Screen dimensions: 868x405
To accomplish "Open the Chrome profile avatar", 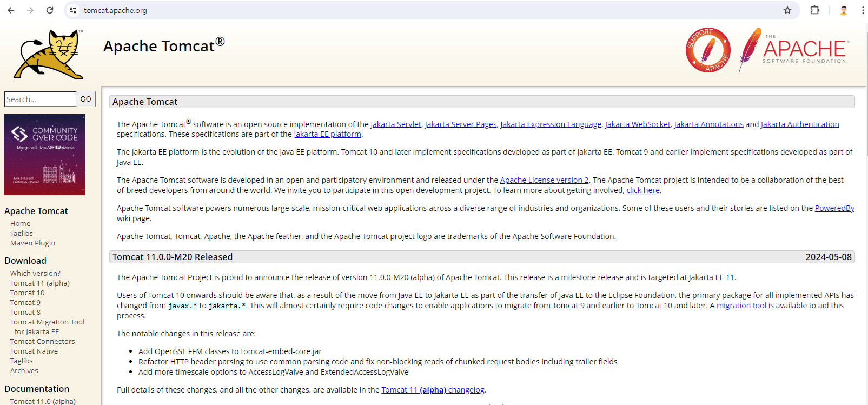I will 843,10.
